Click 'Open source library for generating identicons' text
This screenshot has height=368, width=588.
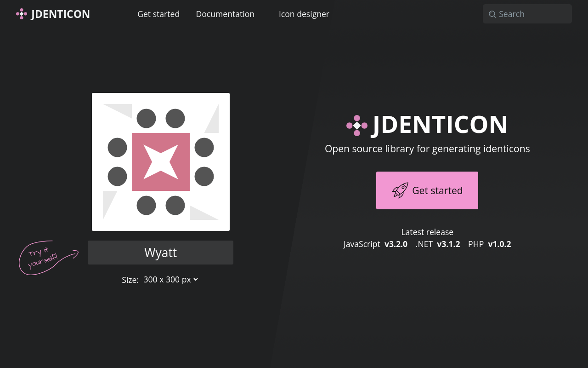pos(427,149)
